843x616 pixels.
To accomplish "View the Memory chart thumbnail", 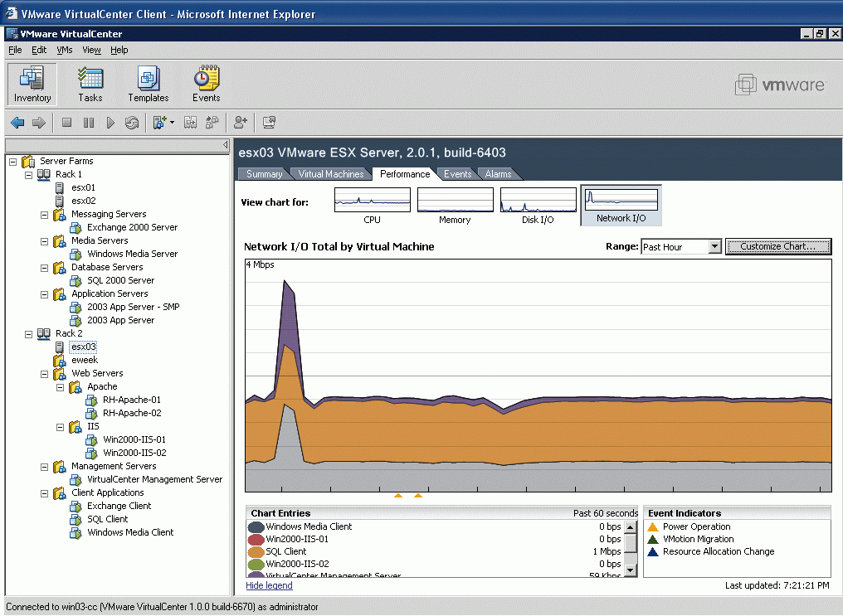I will (x=455, y=200).
